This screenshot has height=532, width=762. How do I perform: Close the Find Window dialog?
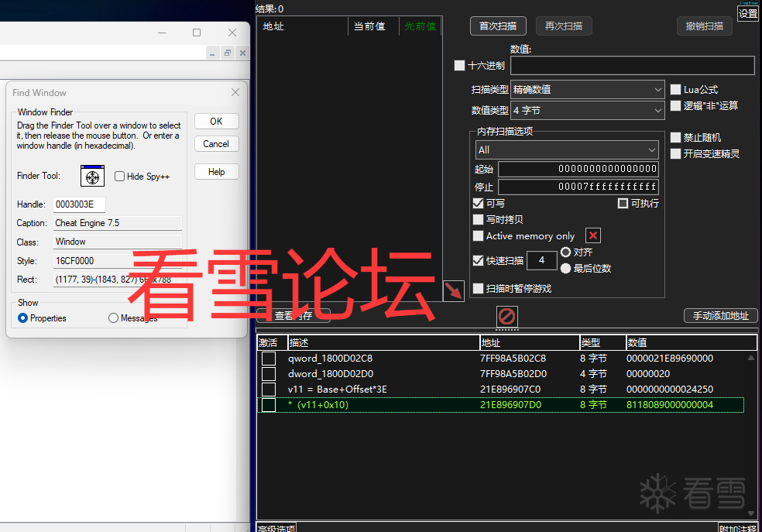(235, 92)
